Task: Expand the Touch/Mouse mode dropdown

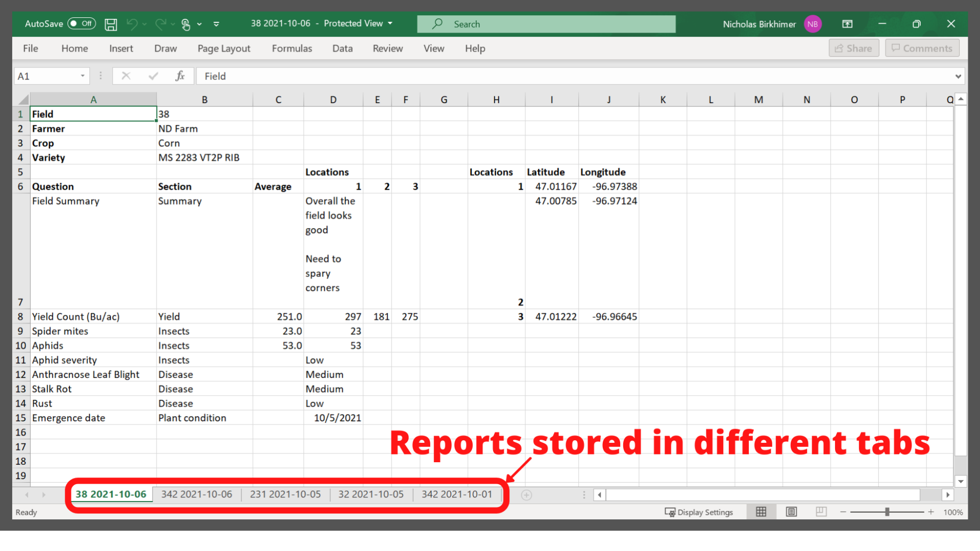Action: click(200, 24)
